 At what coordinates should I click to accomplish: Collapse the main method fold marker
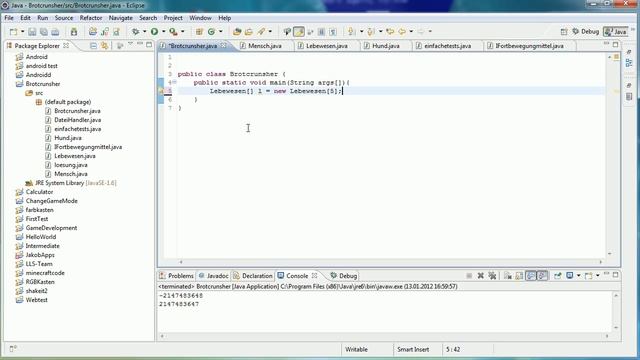(x=174, y=82)
